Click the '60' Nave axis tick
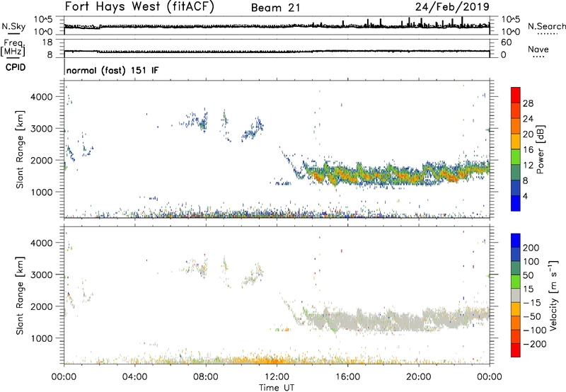This screenshot has width=566, height=392. click(507, 42)
